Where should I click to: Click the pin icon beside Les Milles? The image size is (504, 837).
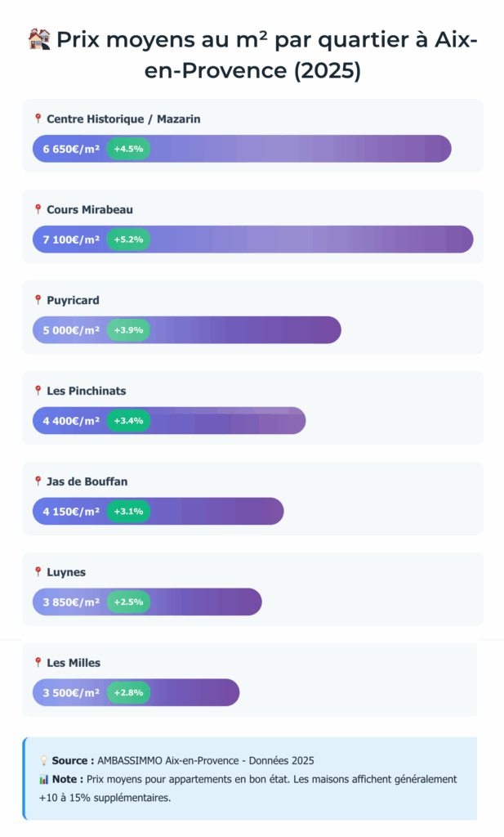click(x=38, y=662)
